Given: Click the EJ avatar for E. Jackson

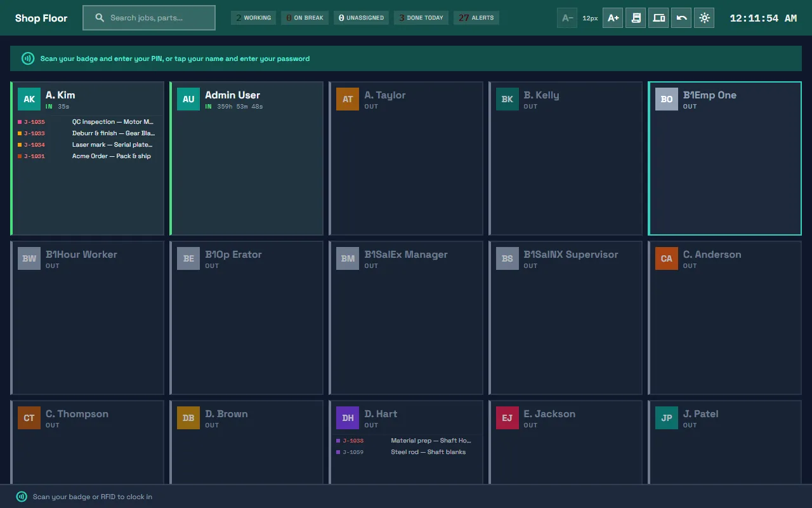Looking at the screenshot, I should pyautogui.click(x=507, y=418).
